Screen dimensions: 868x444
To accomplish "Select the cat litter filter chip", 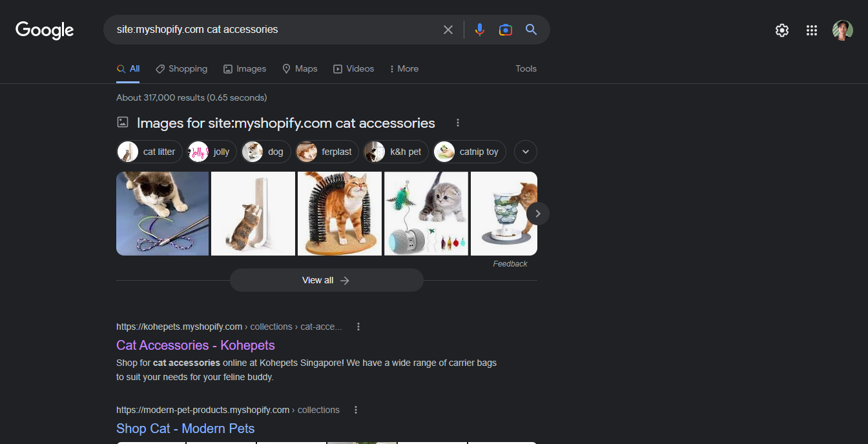I will [x=149, y=152].
